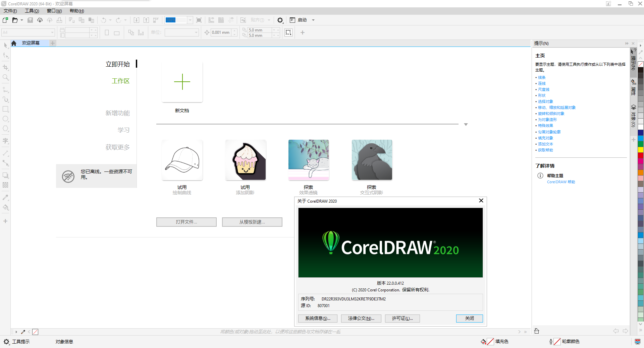Open the CorelDRAW 帮助 link
Screen dimensions: 644x348
tap(561, 182)
